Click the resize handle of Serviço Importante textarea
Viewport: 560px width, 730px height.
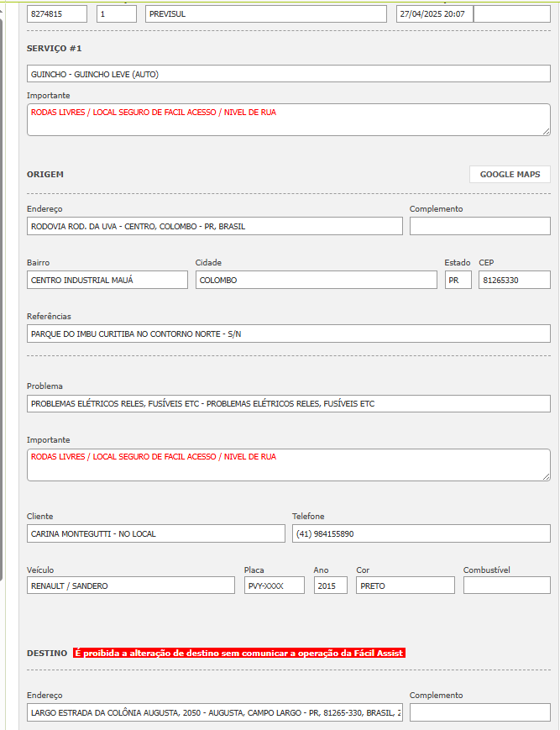tap(546, 130)
